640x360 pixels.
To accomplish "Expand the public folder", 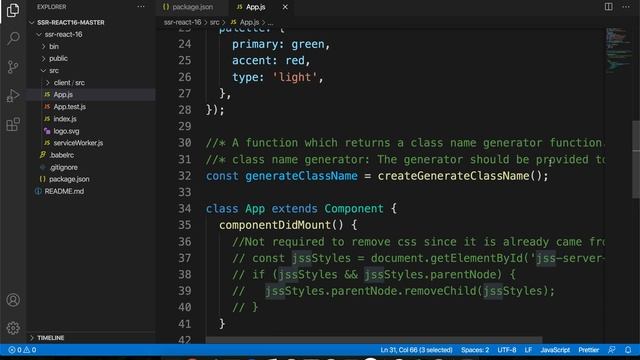I will point(58,58).
